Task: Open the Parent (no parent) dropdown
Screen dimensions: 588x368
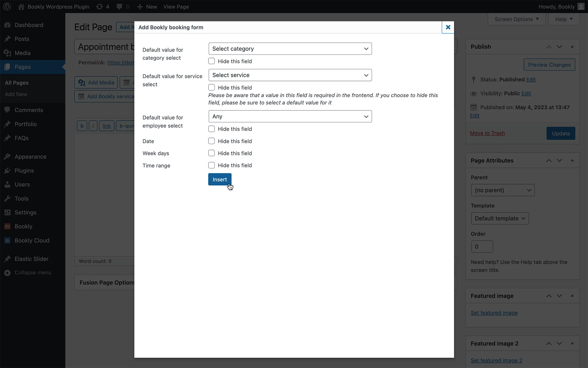Action: pyautogui.click(x=503, y=190)
